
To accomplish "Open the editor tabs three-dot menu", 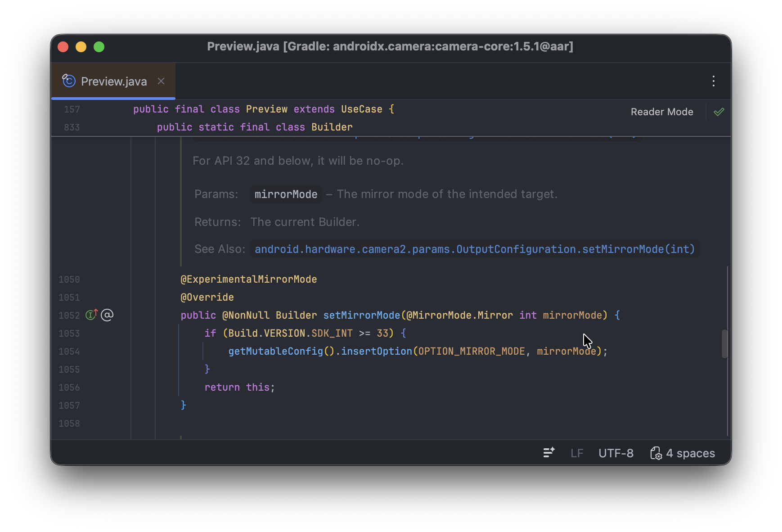I will pyautogui.click(x=713, y=81).
